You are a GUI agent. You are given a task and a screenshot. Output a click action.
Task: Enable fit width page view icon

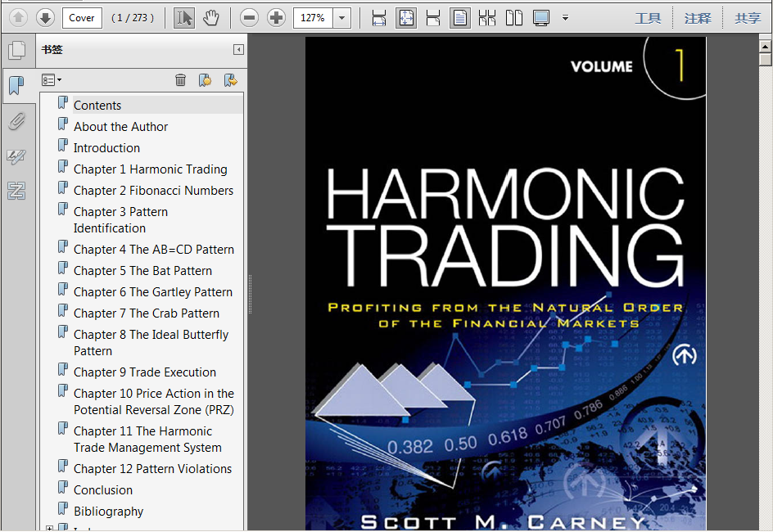coord(433,18)
